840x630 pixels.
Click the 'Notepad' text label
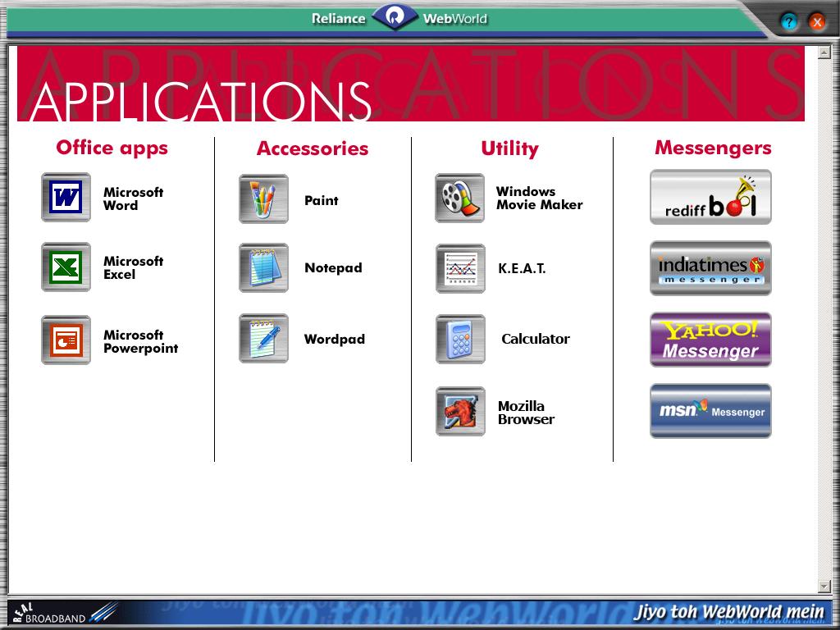pyautogui.click(x=333, y=268)
